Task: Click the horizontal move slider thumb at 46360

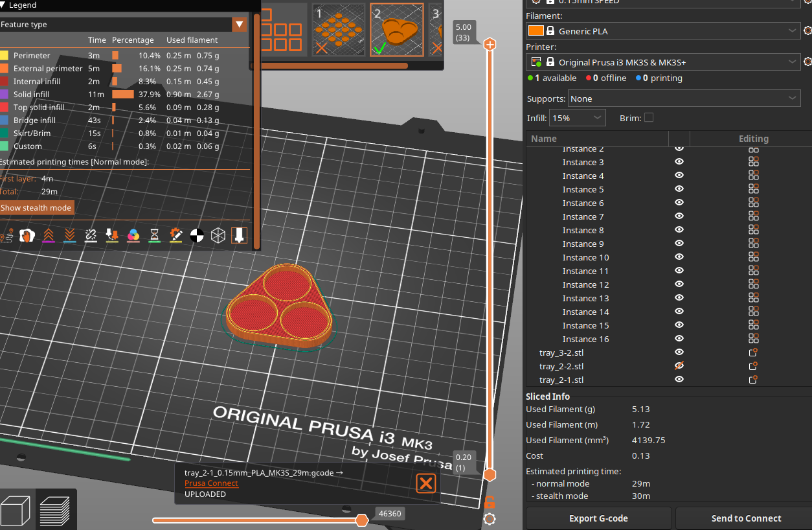Action: [x=362, y=520]
